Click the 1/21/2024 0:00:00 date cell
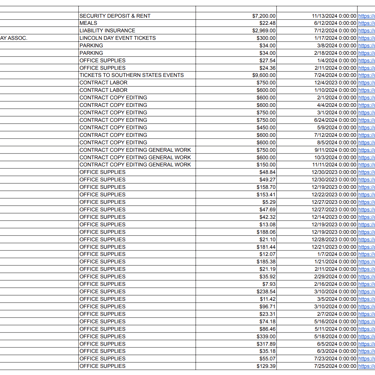The width and height of the screenshot is (375, 375). point(317,262)
